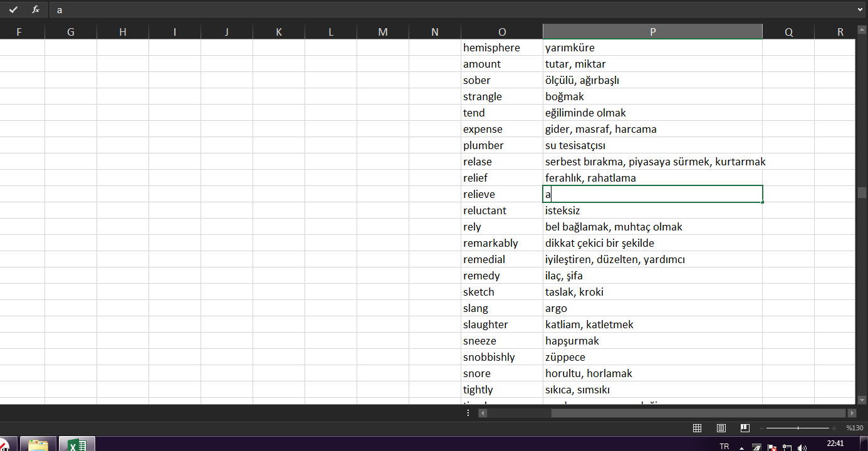Click the cell containing 'amount'
The width and height of the screenshot is (868, 451).
[x=502, y=64]
